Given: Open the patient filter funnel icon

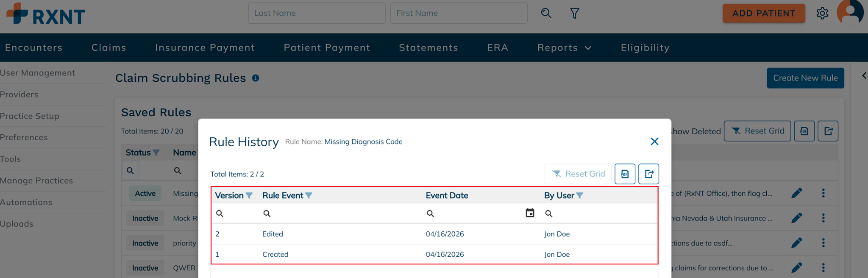Looking at the screenshot, I should click(x=574, y=14).
